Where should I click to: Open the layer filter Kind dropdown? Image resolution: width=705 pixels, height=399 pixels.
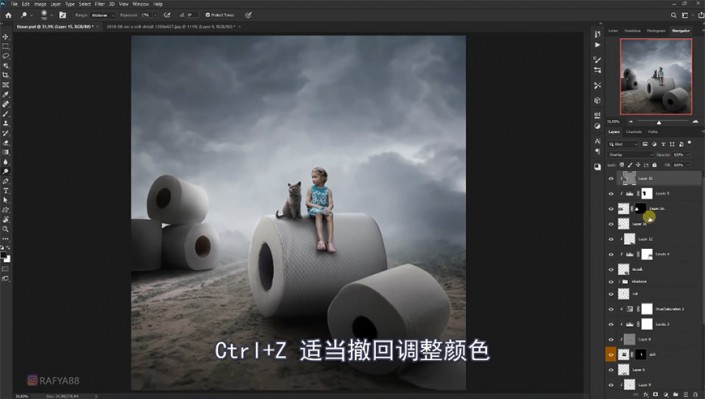coord(623,144)
